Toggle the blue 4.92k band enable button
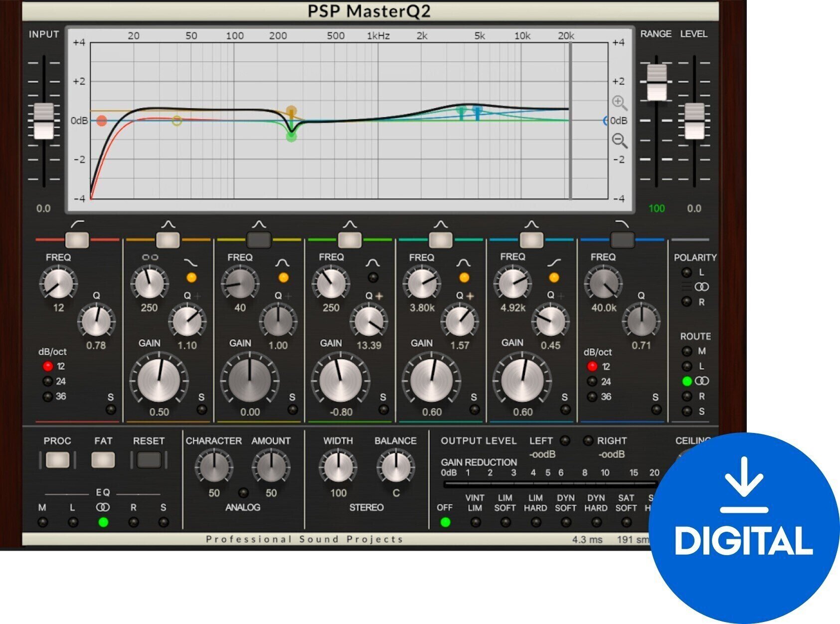 coord(531,240)
